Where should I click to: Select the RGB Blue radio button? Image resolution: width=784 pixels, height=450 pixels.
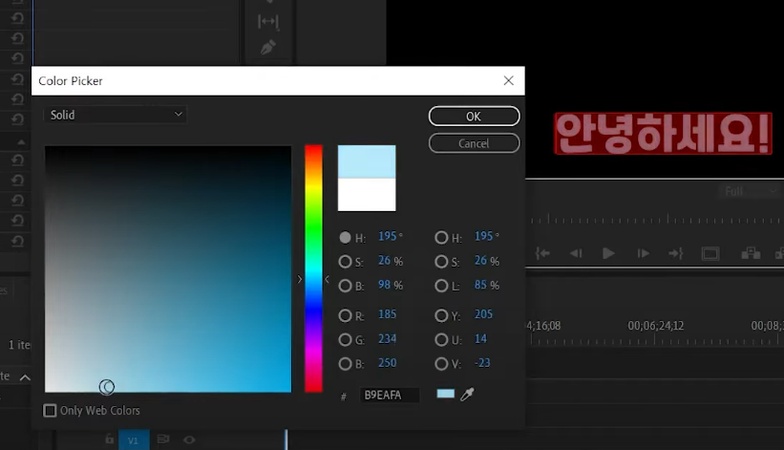click(345, 364)
